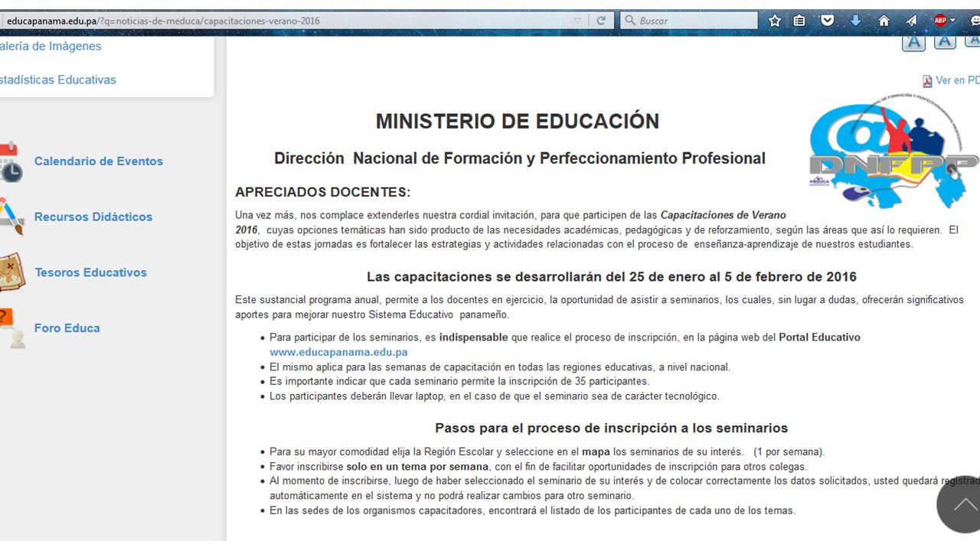
Task: Open Foro Educa
Action: (67, 328)
